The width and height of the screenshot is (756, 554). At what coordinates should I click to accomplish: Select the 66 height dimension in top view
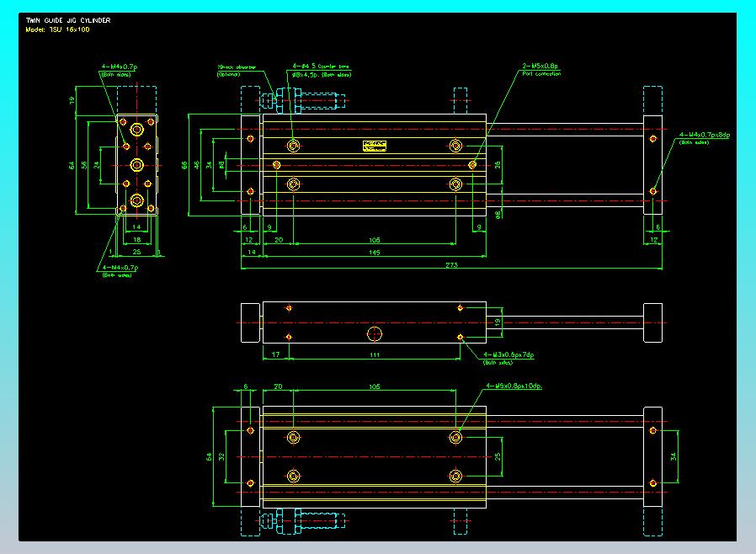[x=185, y=165]
